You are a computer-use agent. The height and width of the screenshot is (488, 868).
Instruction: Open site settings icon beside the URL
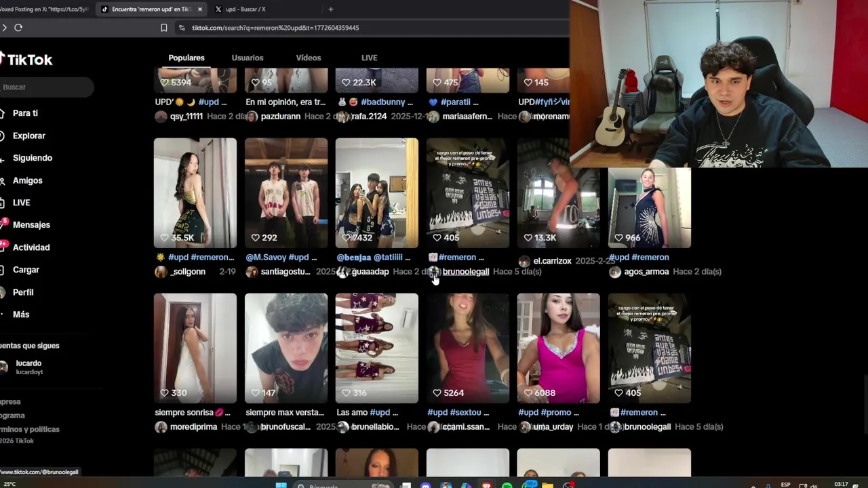[182, 28]
